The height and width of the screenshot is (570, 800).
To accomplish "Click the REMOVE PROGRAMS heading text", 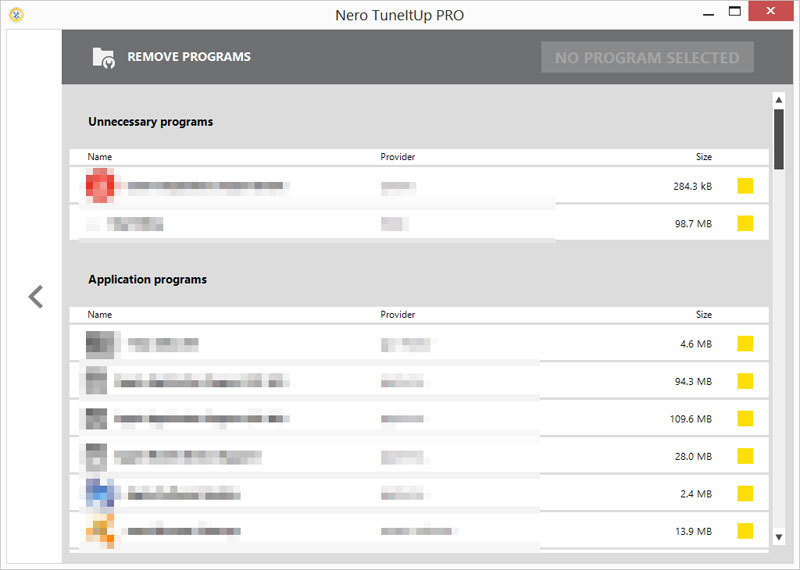I will click(189, 57).
